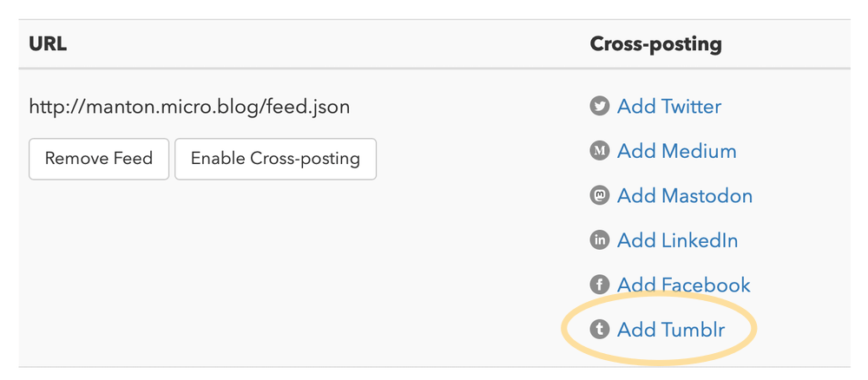Click the Cross-posting column header
Image resolution: width=868 pixels, height=380 pixels.
click(655, 44)
